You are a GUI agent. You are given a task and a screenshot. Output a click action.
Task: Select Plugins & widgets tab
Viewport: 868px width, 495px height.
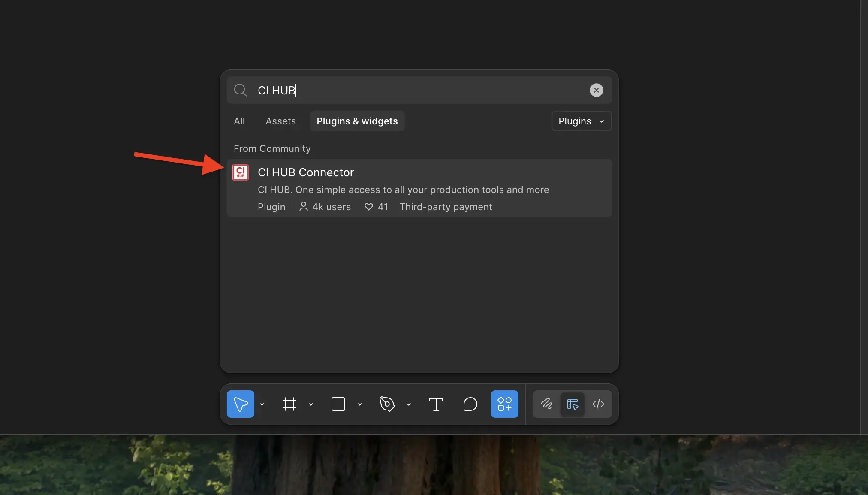[357, 121]
